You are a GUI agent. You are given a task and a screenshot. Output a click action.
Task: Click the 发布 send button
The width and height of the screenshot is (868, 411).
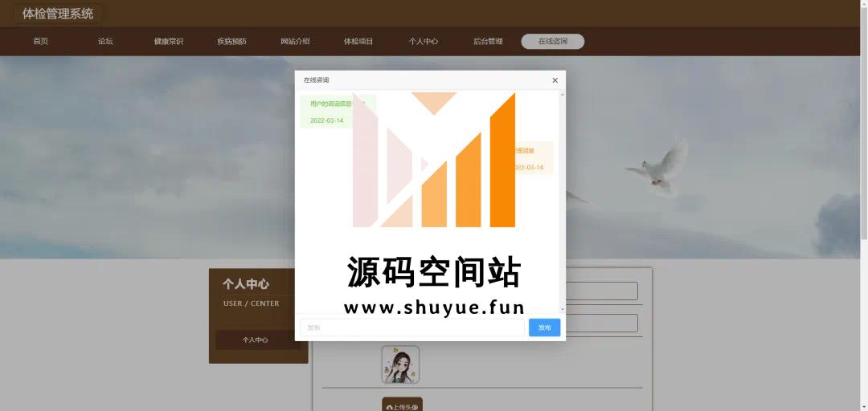[544, 328]
